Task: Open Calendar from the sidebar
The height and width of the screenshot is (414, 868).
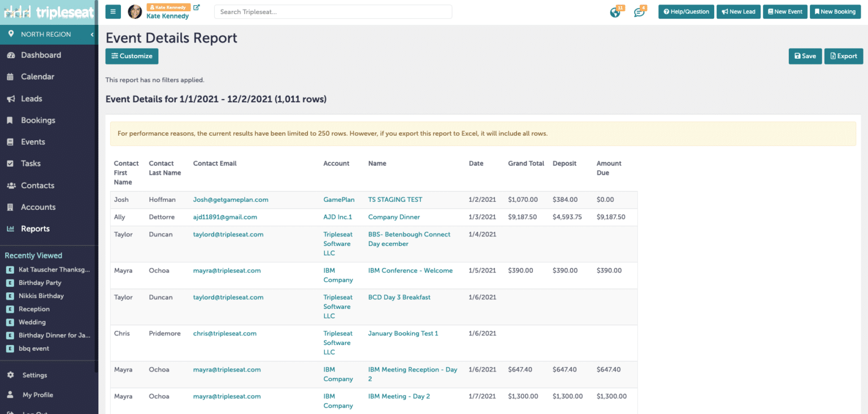Action: (37, 76)
